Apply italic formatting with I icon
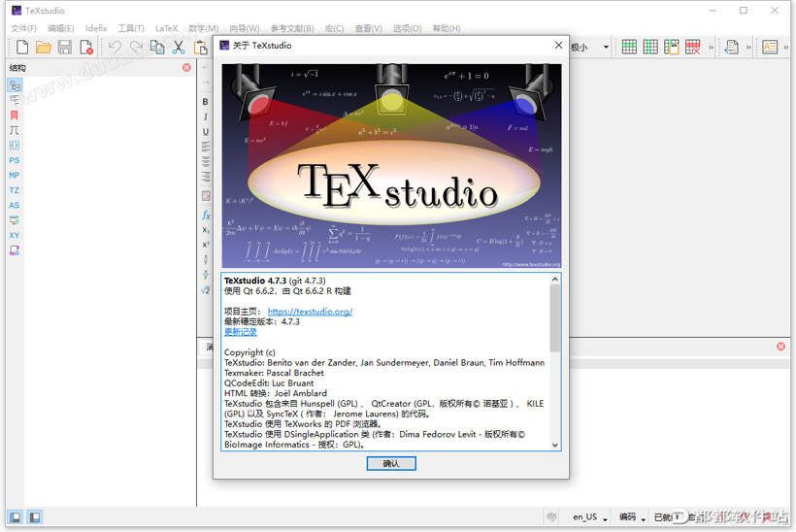The width and height of the screenshot is (796, 532). [x=205, y=116]
